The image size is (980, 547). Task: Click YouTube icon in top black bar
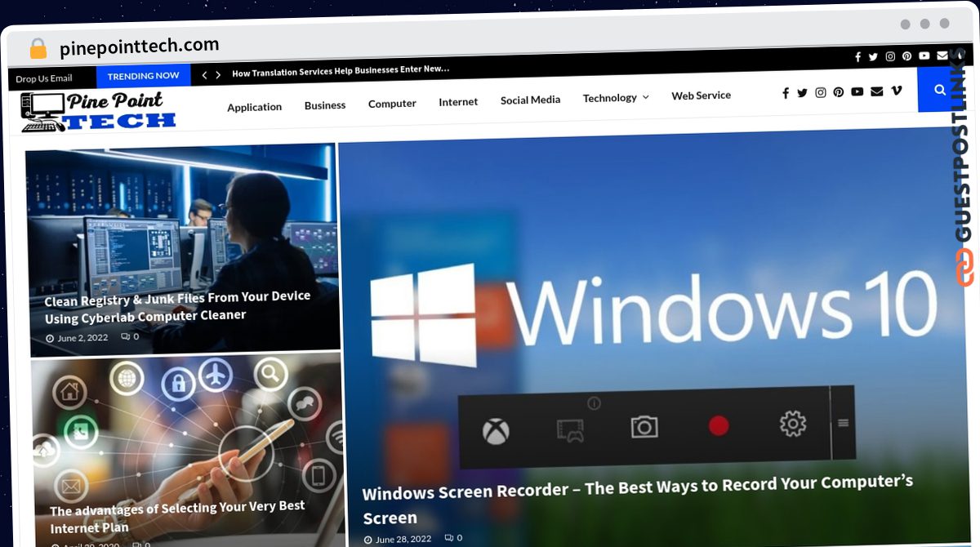coord(924,56)
